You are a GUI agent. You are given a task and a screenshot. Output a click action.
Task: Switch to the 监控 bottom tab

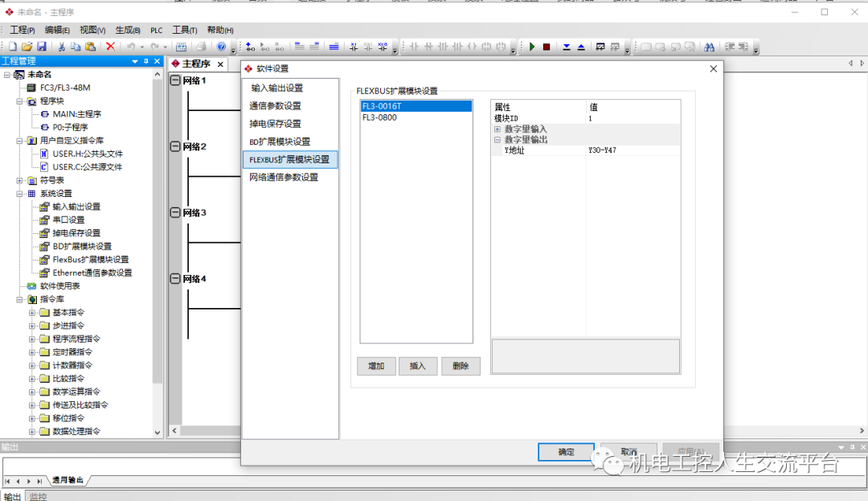[39, 496]
